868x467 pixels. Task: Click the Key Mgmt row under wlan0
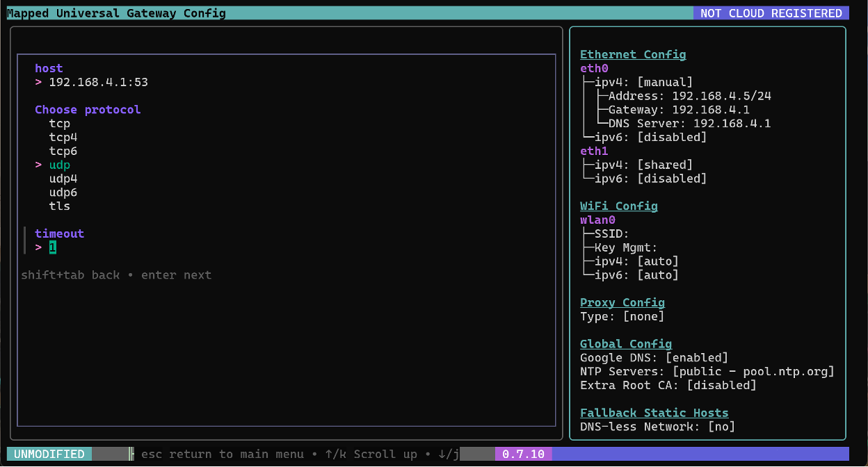(x=626, y=247)
